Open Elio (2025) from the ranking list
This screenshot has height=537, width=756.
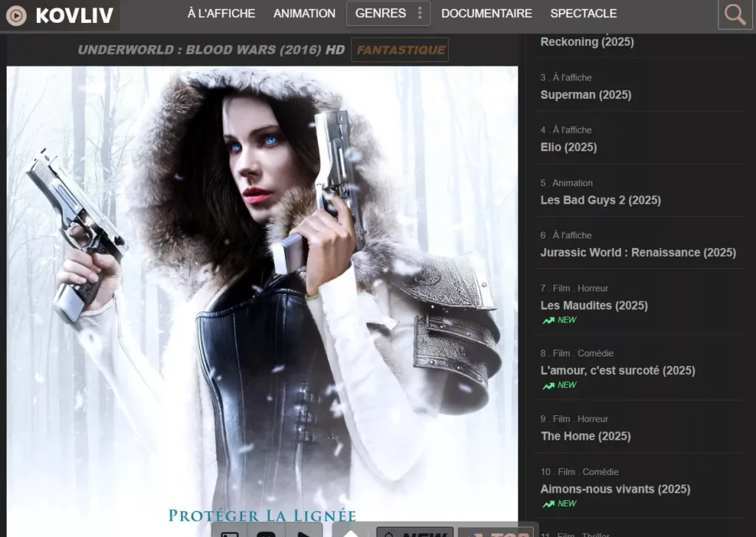point(568,147)
